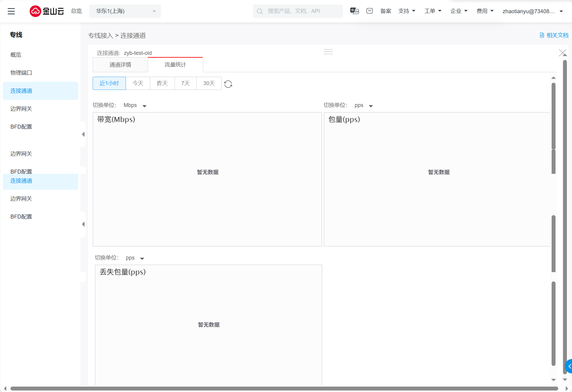Collapse the sidebar with upper arrow
Image resolution: width=572 pixels, height=392 pixels.
(x=83, y=134)
